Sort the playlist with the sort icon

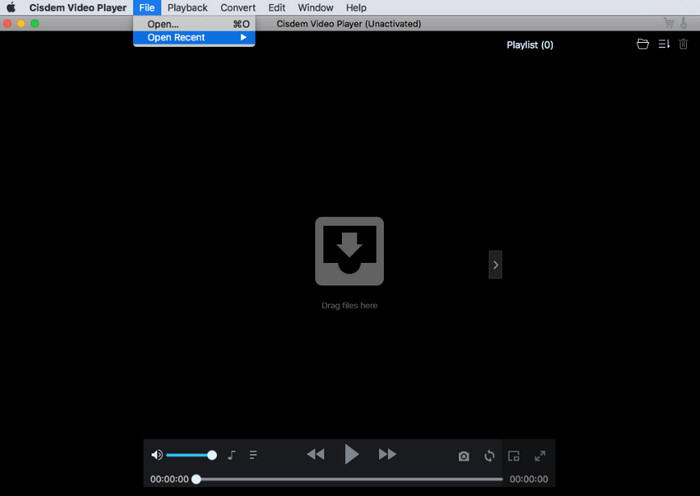pyautogui.click(x=664, y=44)
